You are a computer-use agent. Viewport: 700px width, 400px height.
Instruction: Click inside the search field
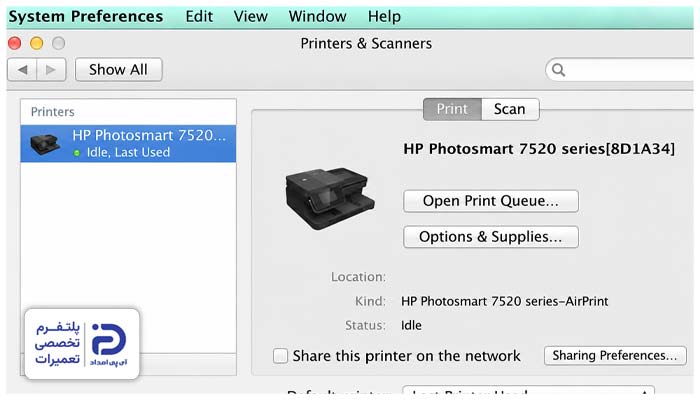(x=621, y=70)
